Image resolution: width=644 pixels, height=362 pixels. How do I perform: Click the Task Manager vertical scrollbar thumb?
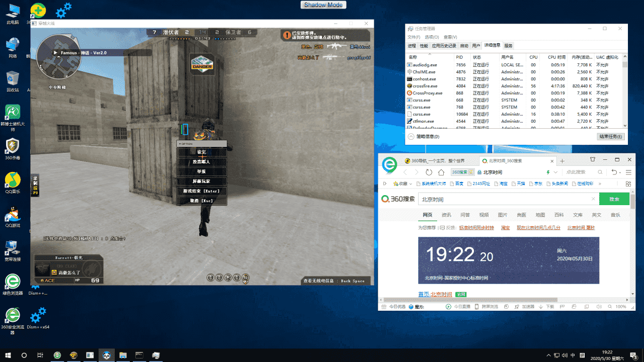pos(625,64)
